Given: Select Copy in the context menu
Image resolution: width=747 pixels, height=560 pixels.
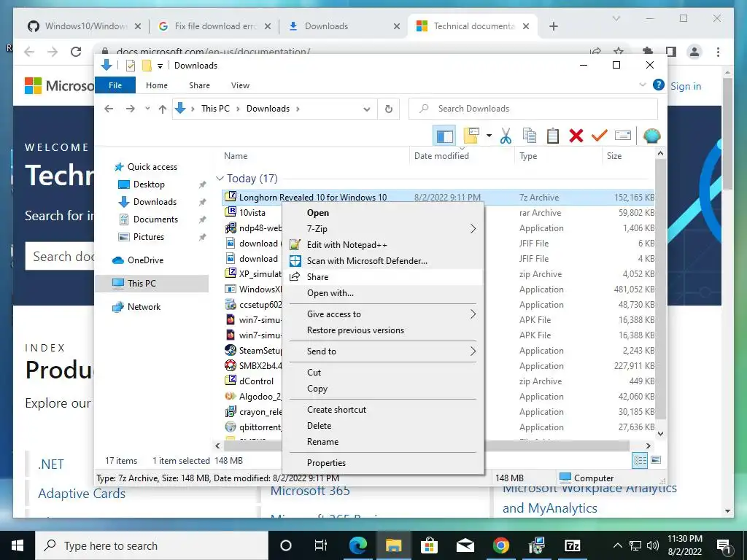Looking at the screenshot, I should (384, 389).
